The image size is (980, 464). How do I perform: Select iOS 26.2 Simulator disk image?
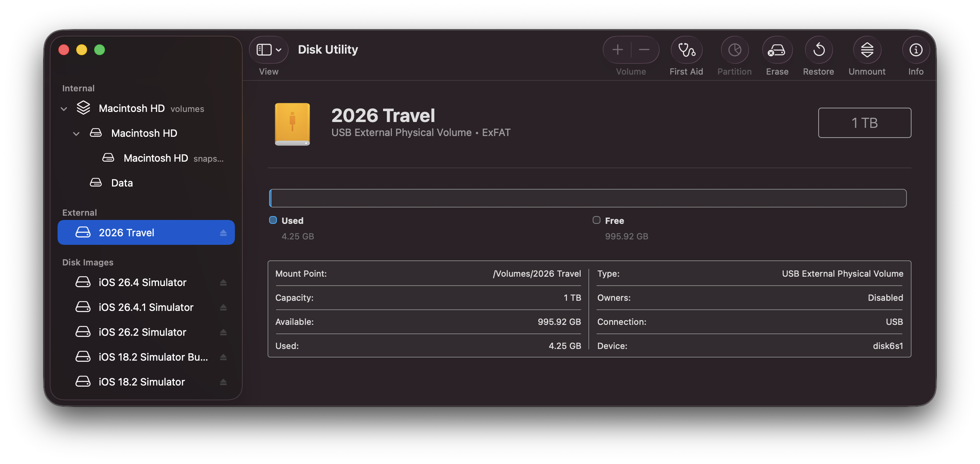[146, 332]
